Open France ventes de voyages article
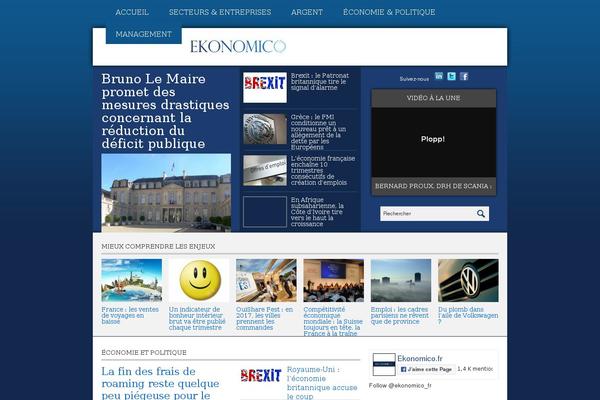 click(130, 315)
